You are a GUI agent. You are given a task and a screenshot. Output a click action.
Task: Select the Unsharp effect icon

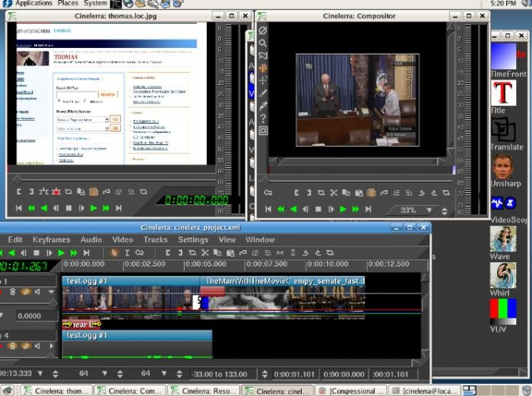pyautogui.click(x=503, y=166)
